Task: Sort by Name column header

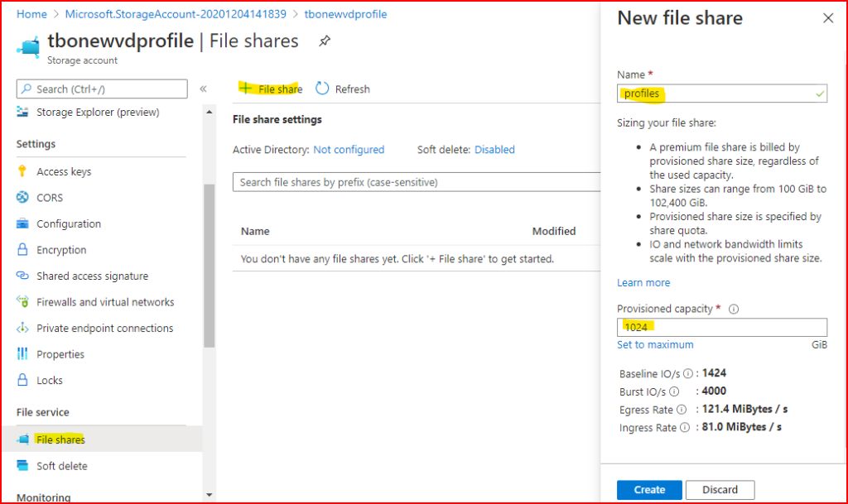Action: (255, 231)
